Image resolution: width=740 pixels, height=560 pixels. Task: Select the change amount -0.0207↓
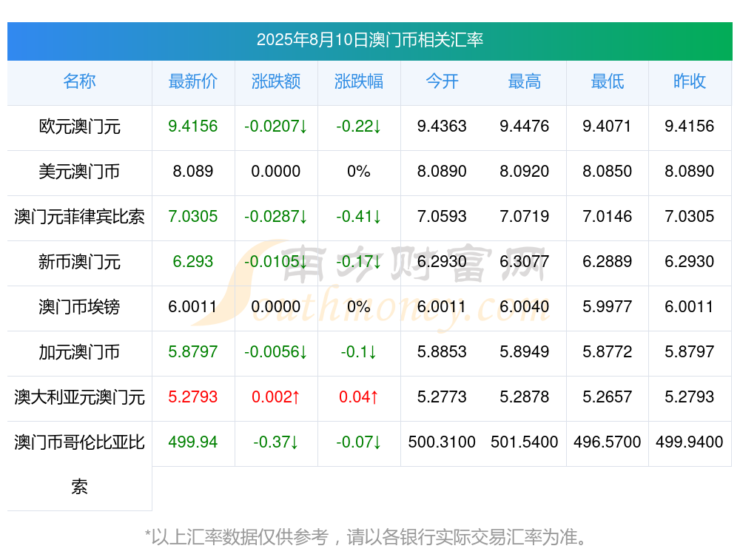click(276, 126)
